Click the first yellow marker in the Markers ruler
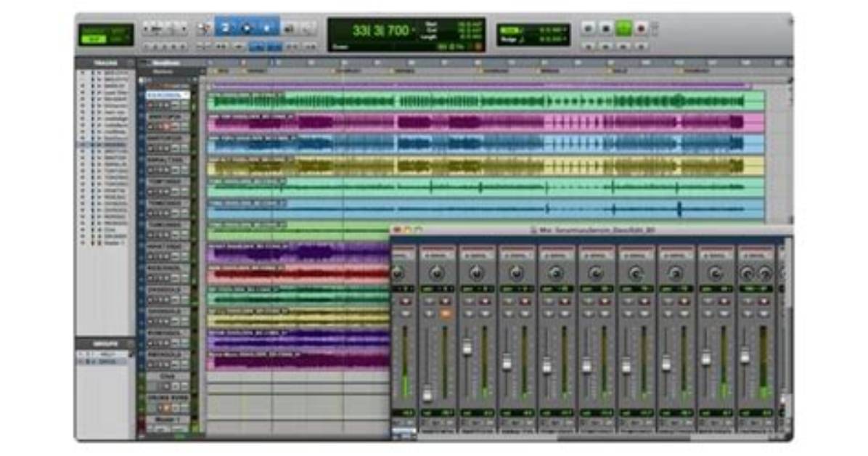The width and height of the screenshot is (868, 456). (215, 71)
